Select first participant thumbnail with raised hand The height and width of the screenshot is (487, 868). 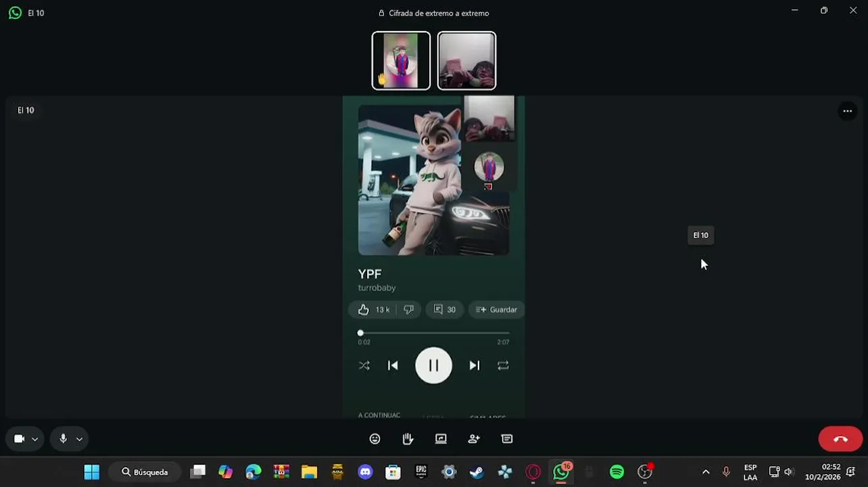(x=401, y=60)
